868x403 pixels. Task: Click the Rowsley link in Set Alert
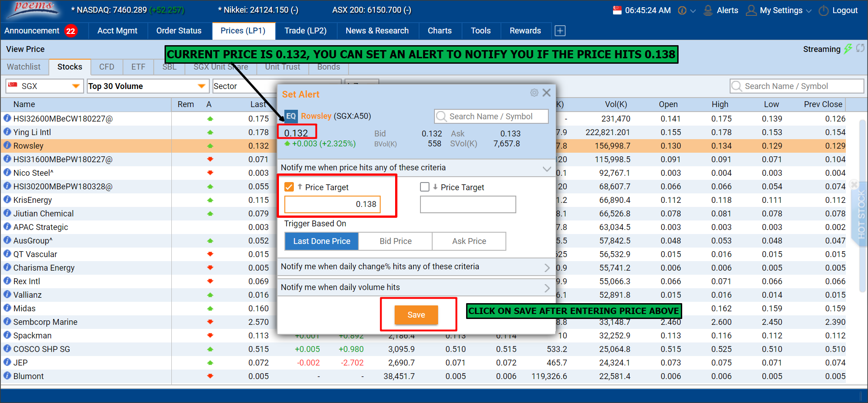pos(316,116)
